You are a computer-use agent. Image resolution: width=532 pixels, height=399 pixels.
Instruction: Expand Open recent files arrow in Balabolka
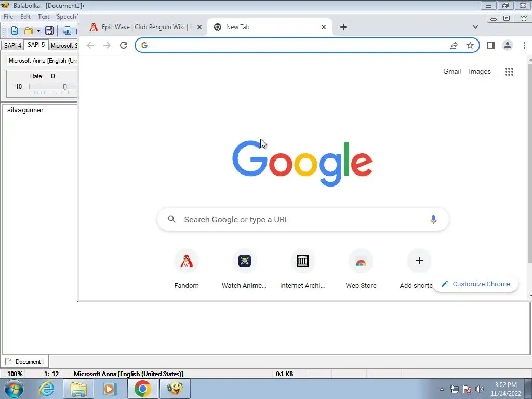pos(38,31)
